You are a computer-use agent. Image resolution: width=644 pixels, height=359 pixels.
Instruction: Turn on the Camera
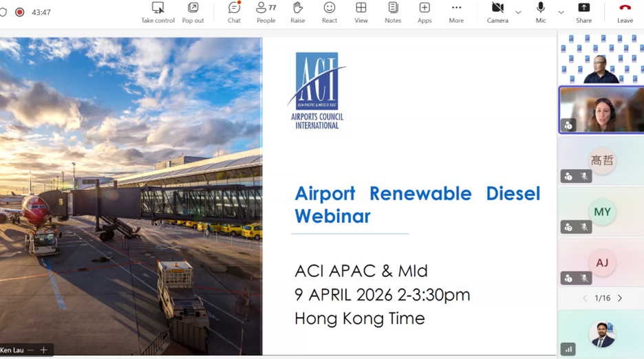click(497, 12)
